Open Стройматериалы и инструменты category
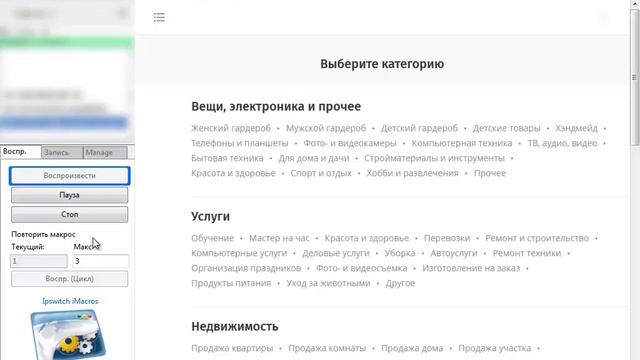640x360 pixels. [x=434, y=158]
